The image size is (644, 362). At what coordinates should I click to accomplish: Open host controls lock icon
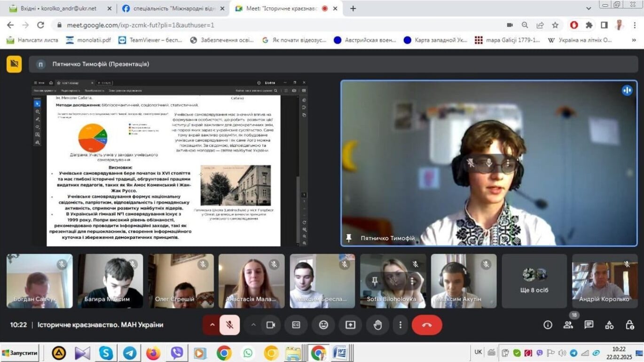pos(630,325)
